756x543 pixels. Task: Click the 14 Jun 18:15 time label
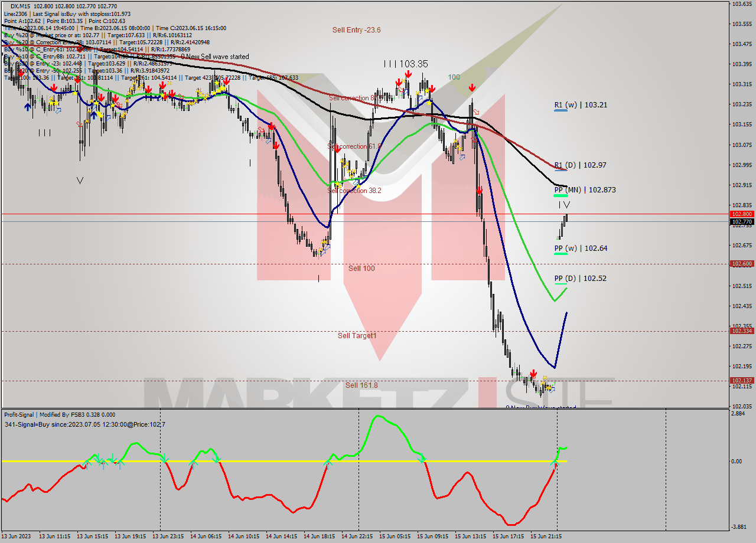coord(320,537)
